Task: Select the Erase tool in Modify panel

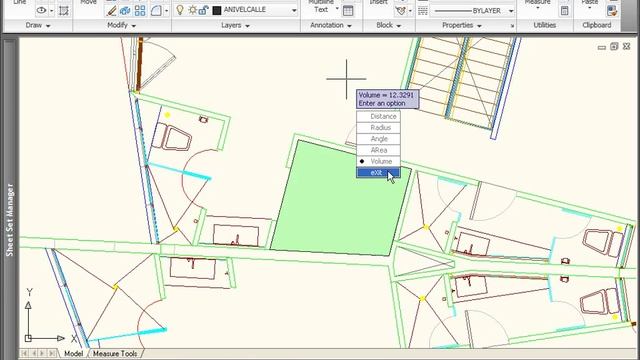Action: click(111, 11)
